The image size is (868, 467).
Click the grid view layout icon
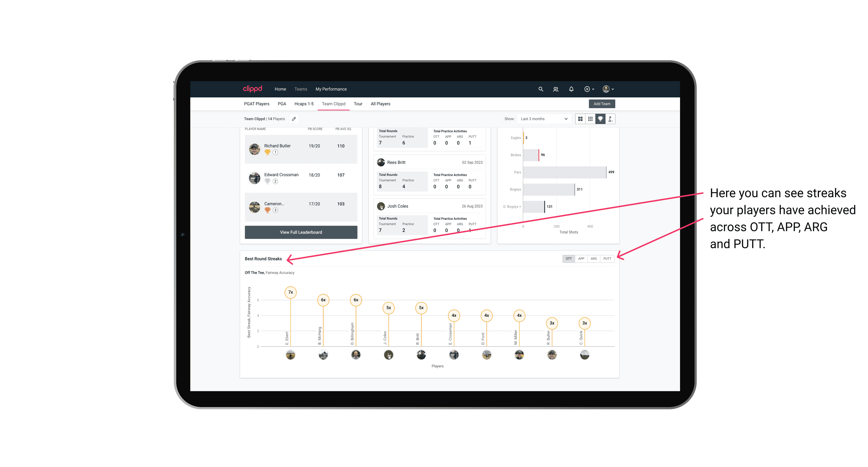click(580, 119)
